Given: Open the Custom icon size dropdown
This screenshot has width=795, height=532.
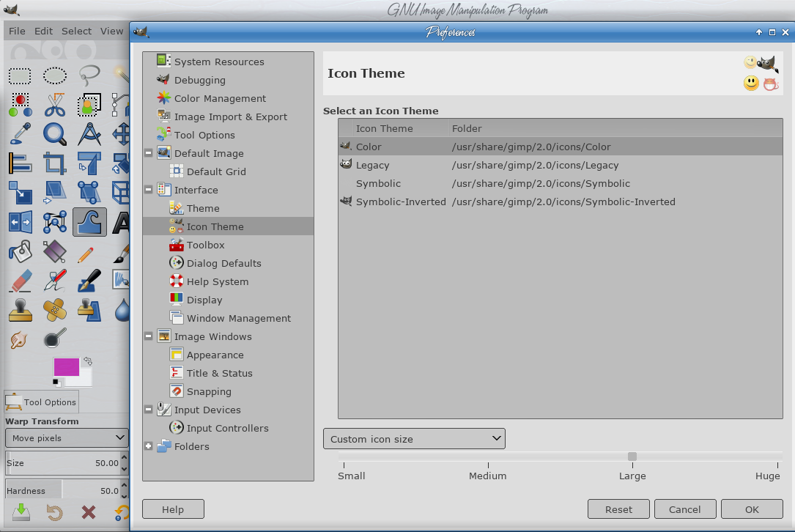Looking at the screenshot, I should pos(414,439).
